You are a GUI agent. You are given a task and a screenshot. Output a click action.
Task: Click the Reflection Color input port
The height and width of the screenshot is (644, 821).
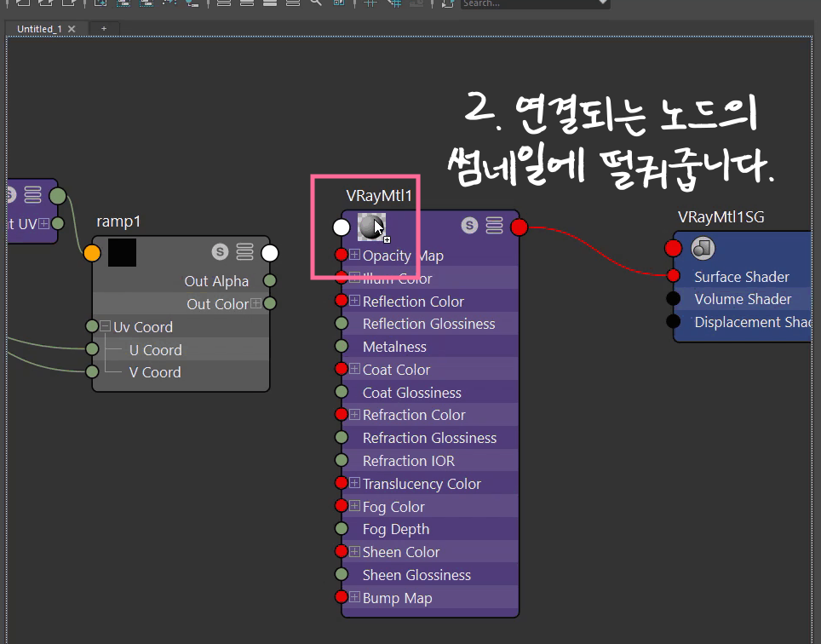(342, 301)
